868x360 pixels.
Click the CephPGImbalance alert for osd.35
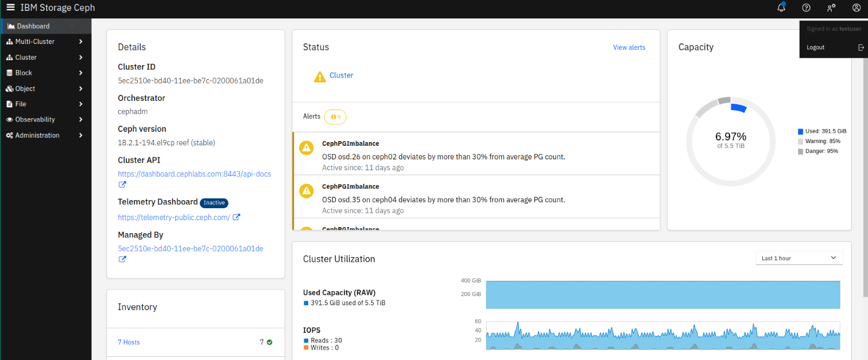click(476, 197)
